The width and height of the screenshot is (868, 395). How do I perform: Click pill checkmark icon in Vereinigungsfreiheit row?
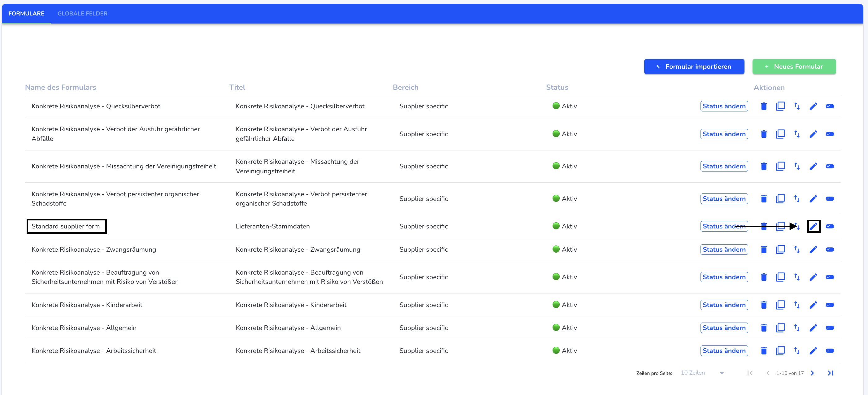click(830, 166)
